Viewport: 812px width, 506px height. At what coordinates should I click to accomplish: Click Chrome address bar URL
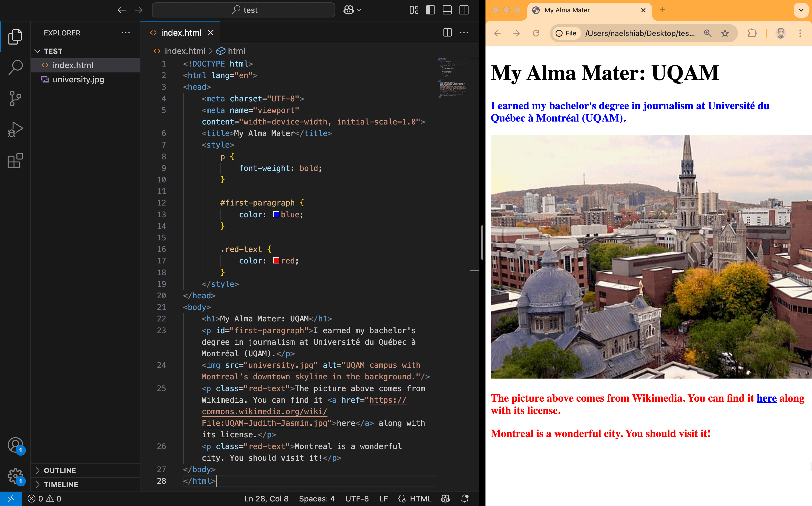click(x=640, y=33)
